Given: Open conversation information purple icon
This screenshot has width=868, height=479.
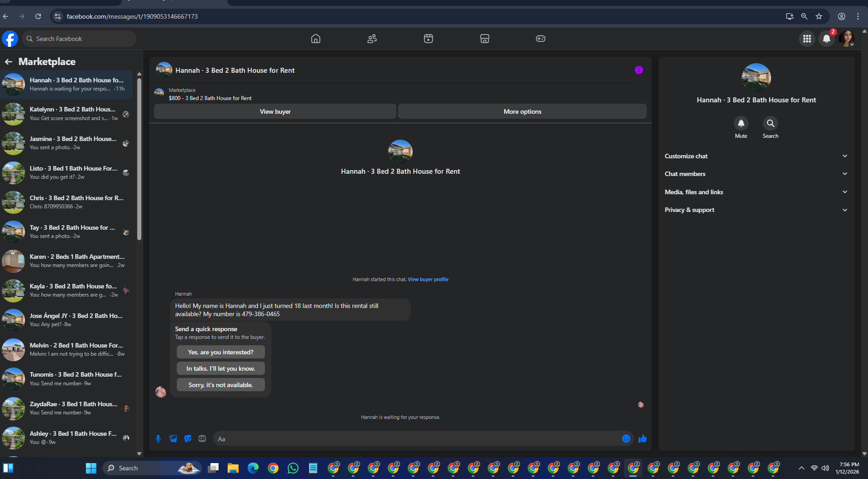Looking at the screenshot, I should (639, 70).
